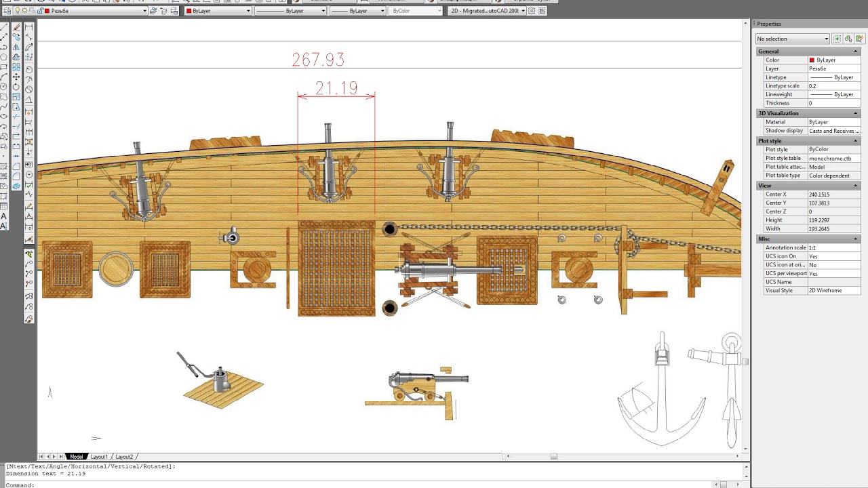Click the red Color swatch in Properties

pyautogui.click(x=812, y=60)
